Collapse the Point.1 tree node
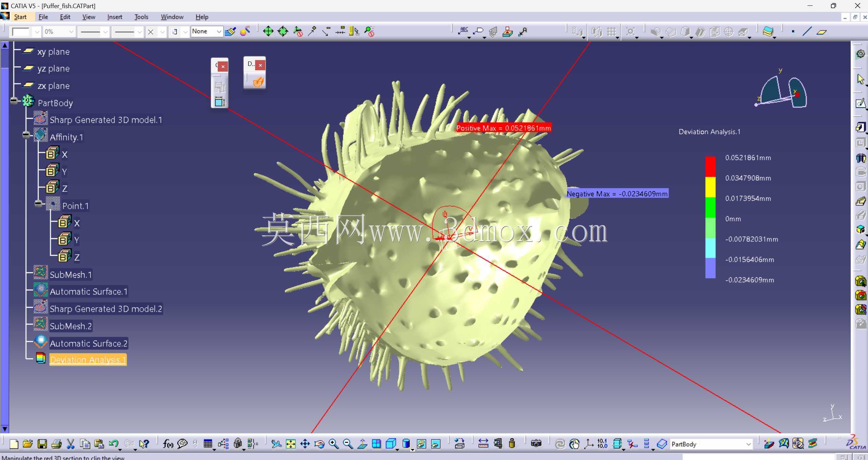Image resolution: width=868 pixels, height=460 pixels. point(38,204)
